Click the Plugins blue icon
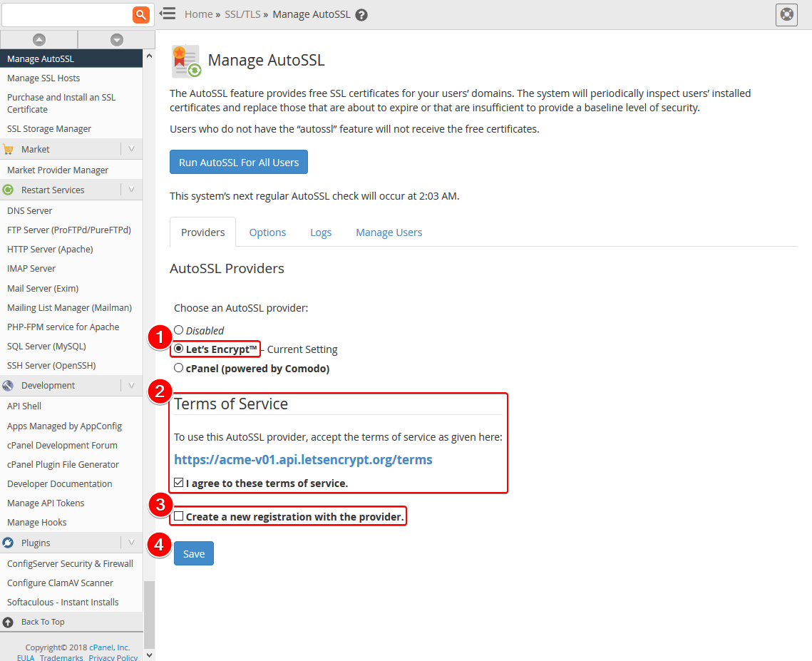This screenshot has height=661, width=812. tap(9, 543)
